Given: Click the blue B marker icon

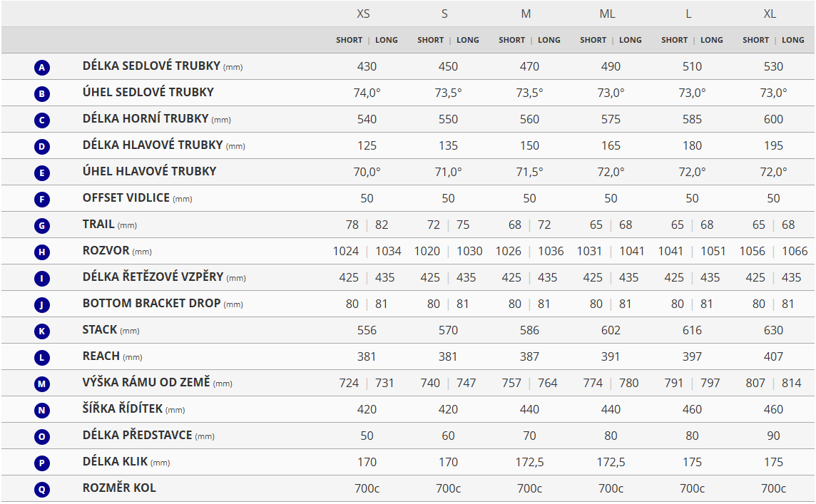Looking at the screenshot, I should [x=41, y=93].
